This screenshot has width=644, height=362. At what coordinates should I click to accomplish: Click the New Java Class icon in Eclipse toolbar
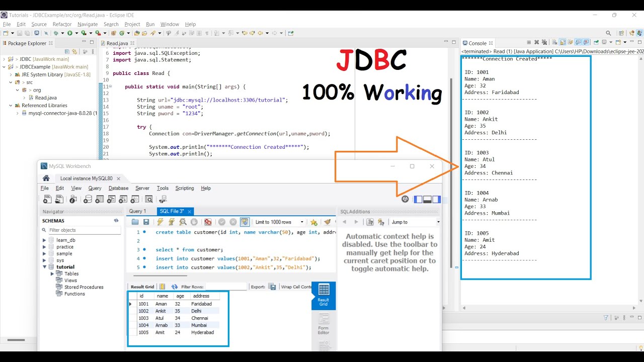coord(122,33)
